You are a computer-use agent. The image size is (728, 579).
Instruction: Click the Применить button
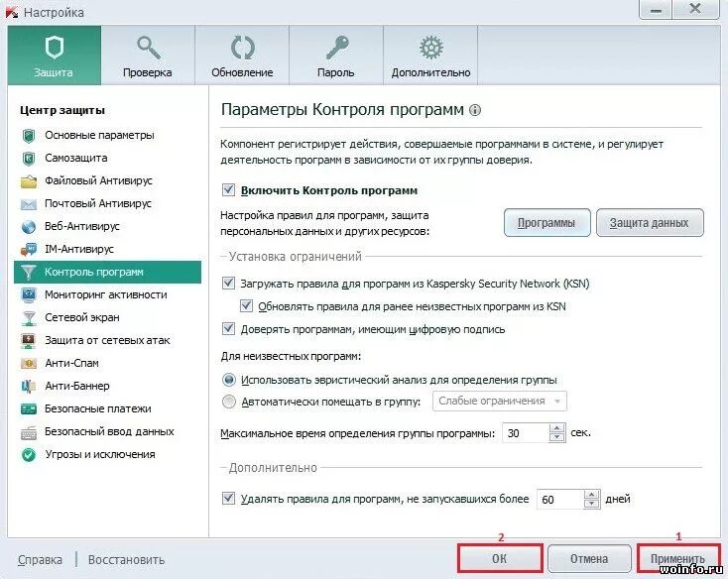tap(677, 558)
